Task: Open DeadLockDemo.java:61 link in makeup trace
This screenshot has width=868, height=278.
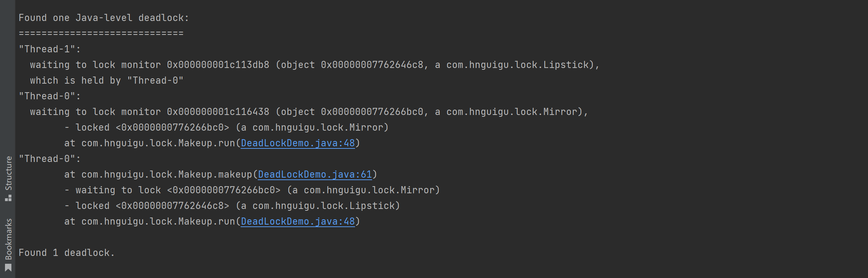Action: coord(315,174)
